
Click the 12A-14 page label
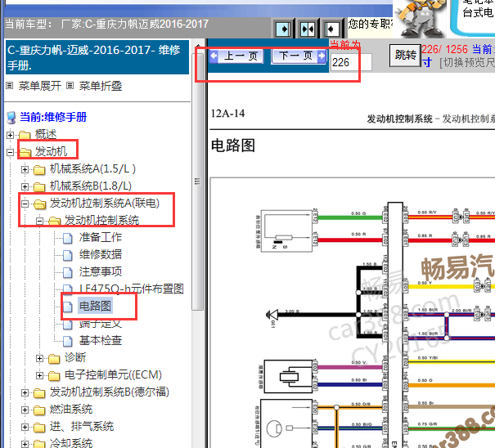pyautogui.click(x=227, y=114)
